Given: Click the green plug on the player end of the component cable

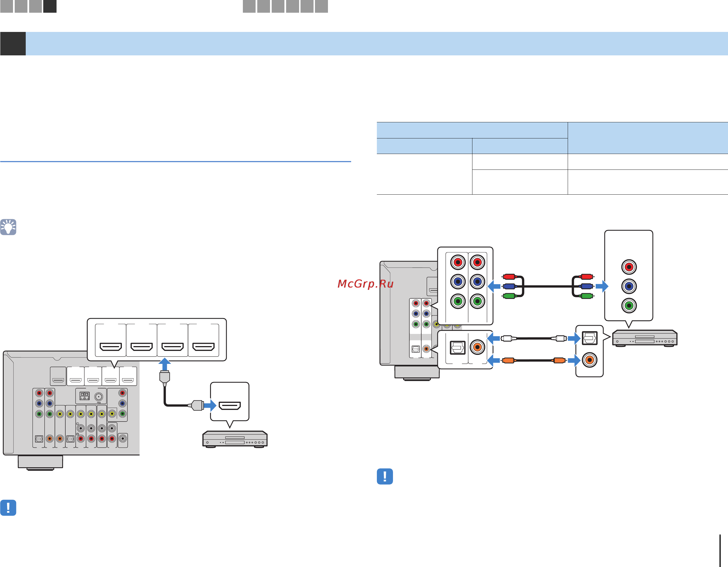Looking at the screenshot, I should coord(587,296).
